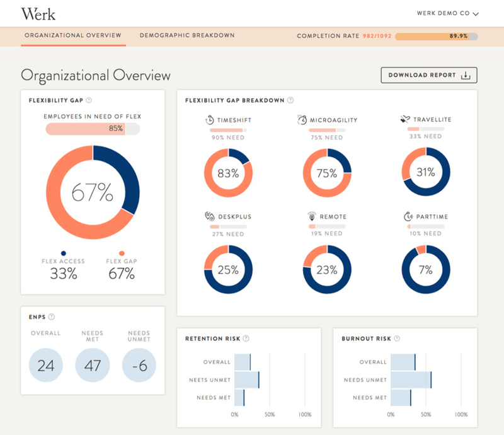Click the TravelLite airplane icon
Screen dimensions: 504x435
pos(405,119)
